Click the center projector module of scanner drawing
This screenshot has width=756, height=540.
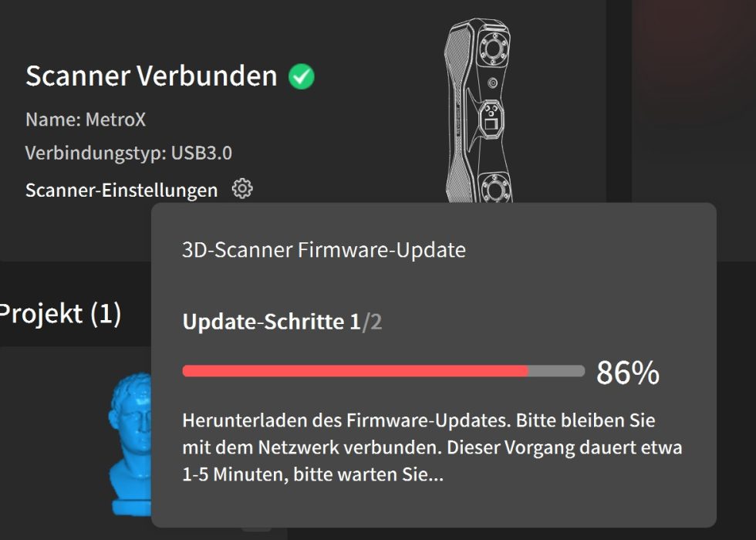[491, 120]
